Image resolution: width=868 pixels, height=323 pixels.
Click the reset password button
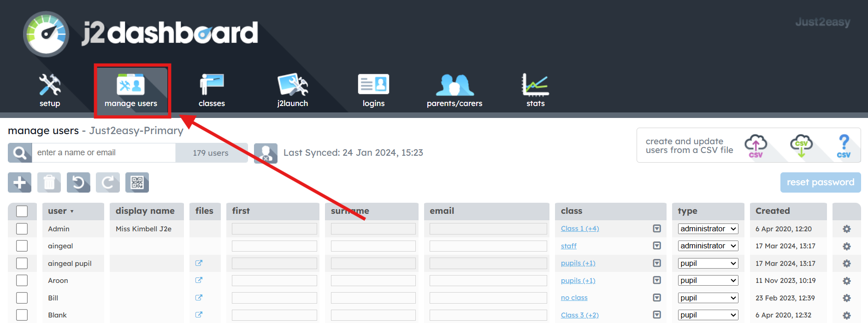coord(821,182)
